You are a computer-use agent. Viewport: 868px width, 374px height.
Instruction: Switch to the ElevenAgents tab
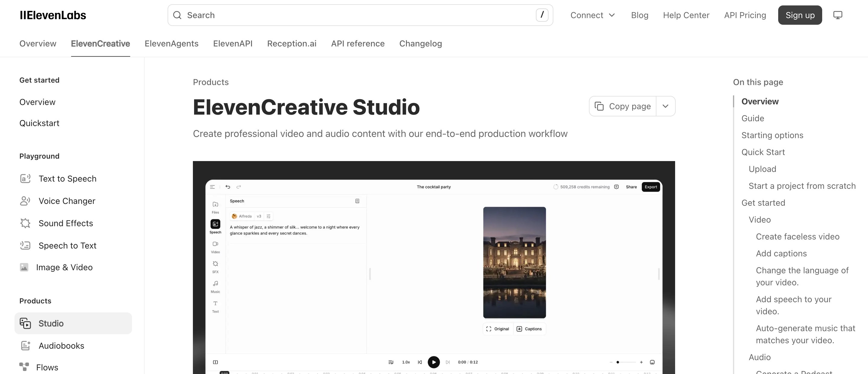[171, 43]
